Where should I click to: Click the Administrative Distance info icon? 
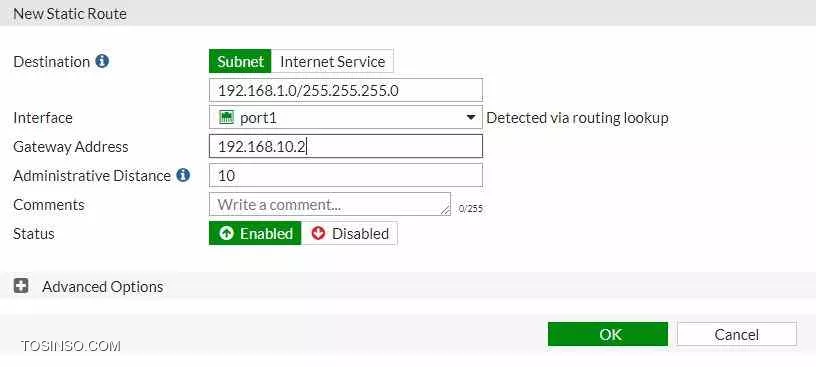point(183,175)
